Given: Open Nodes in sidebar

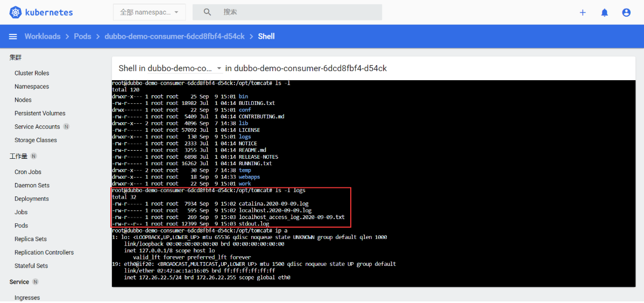Looking at the screenshot, I should [x=23, y=100].
